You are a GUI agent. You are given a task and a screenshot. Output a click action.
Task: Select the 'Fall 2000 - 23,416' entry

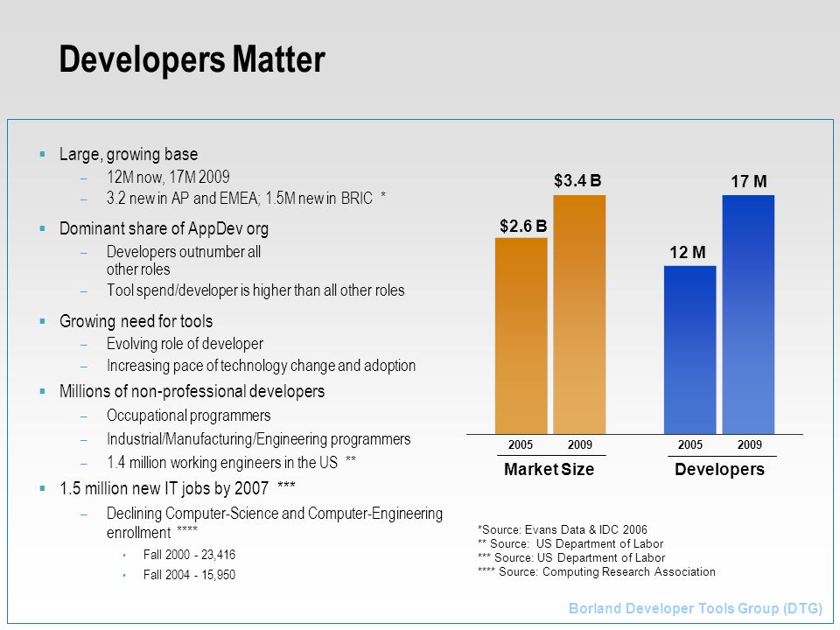point(189,555)
